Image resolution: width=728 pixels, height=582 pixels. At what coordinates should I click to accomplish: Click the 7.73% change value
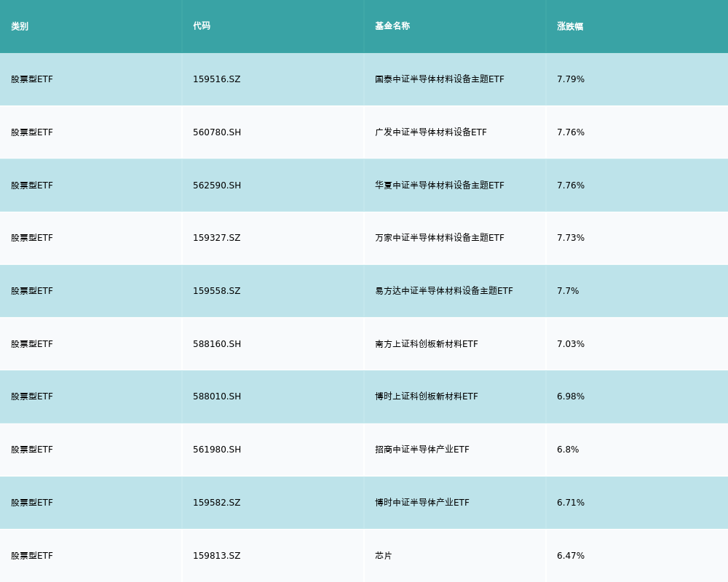(x=571, y=238)
